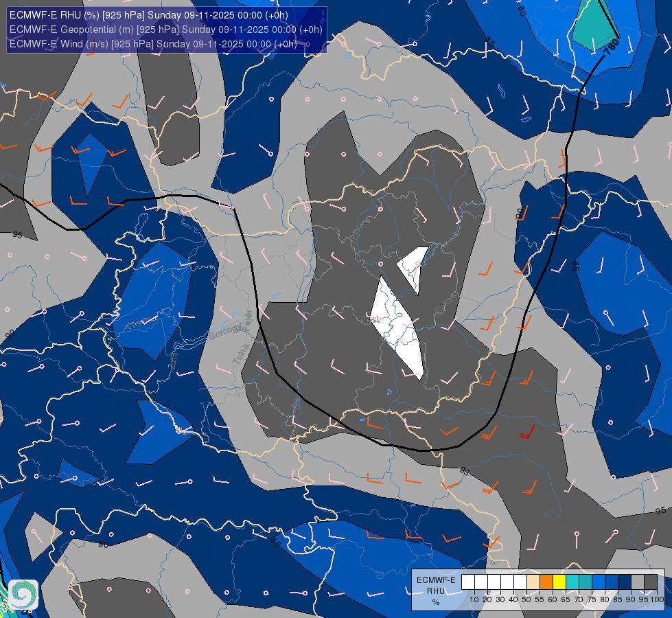Pick the medium blue 80-85 legend swatch
Viewport: 672px width, 618px height.
tap(612, 582)
